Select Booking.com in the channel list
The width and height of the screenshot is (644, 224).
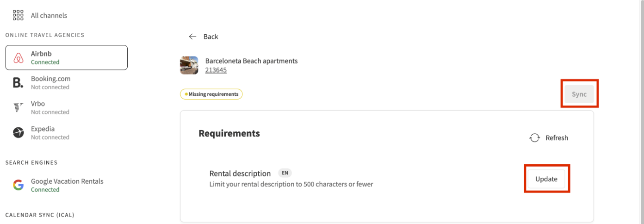tap(50, 83)
